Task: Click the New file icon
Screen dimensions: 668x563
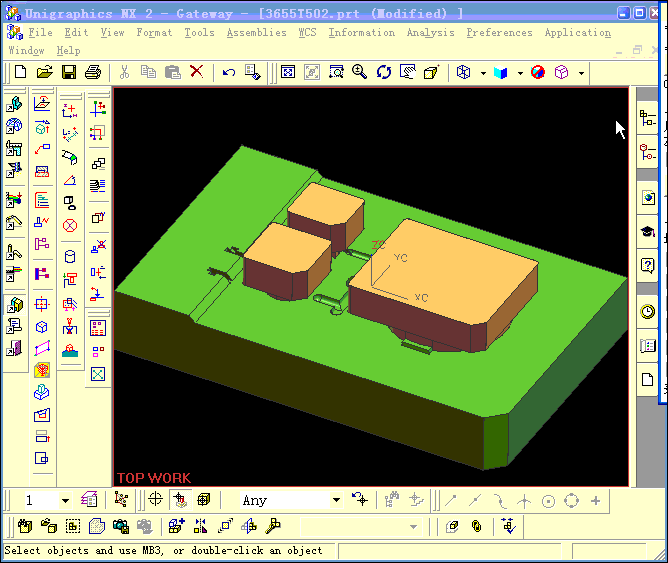Action: [x=20, y=72]
